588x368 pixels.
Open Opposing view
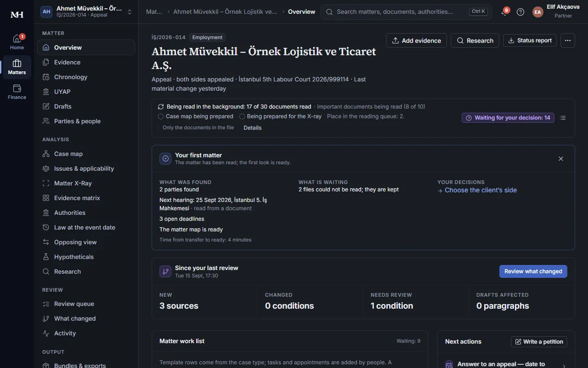click(x=86, y=242)
